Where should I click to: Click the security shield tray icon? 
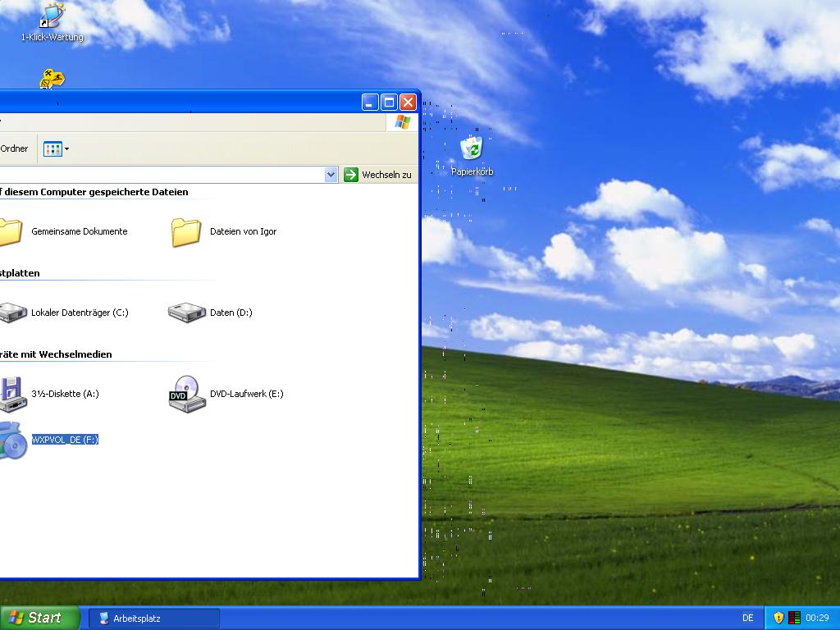tap(778, 618)
